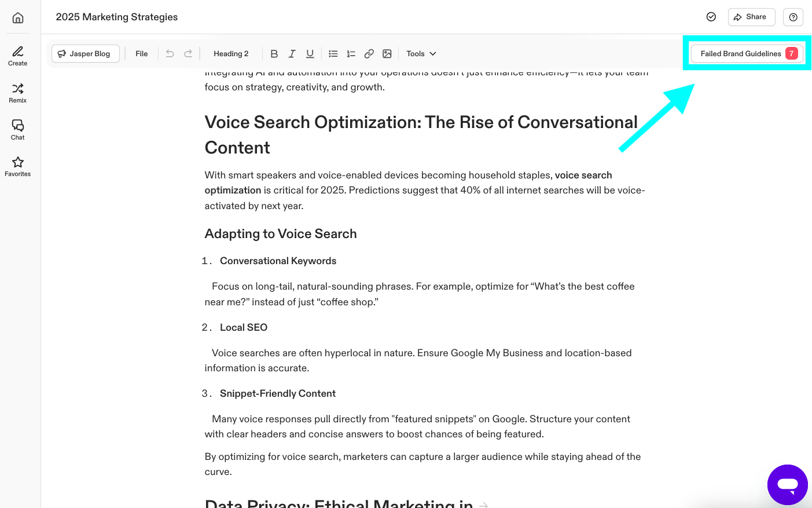812x508 pixels.
Task: Open the Remix tool
Action: tap(18, 93)
